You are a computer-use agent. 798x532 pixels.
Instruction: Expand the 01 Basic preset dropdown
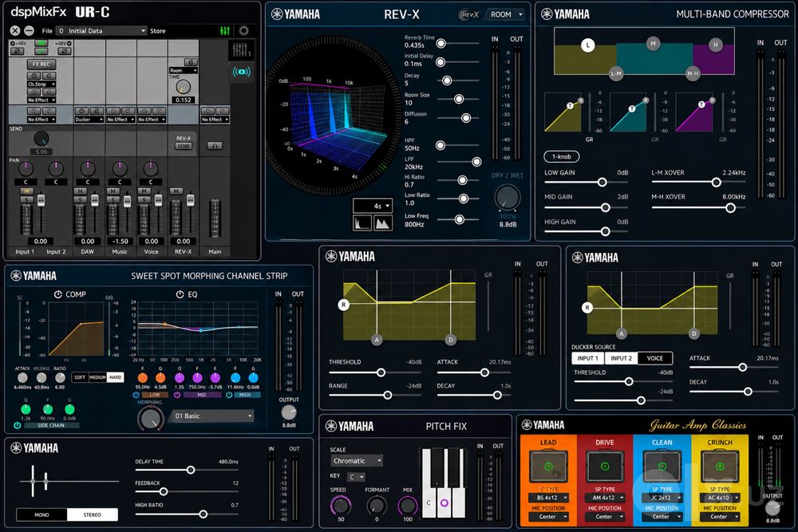pos(213,416)
